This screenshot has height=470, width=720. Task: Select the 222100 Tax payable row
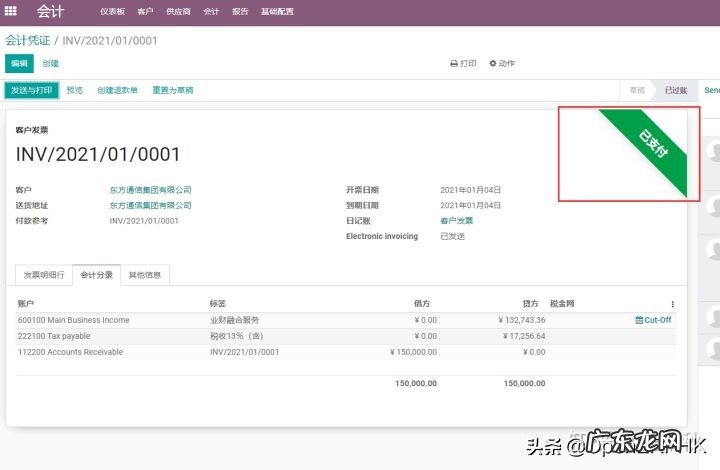tap(346, 336)
